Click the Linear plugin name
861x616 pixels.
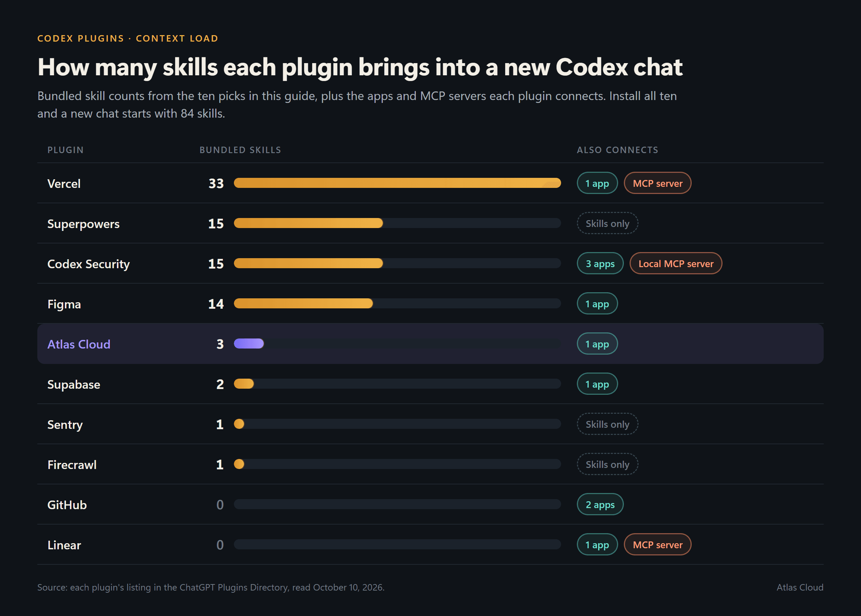click(64, 545)
